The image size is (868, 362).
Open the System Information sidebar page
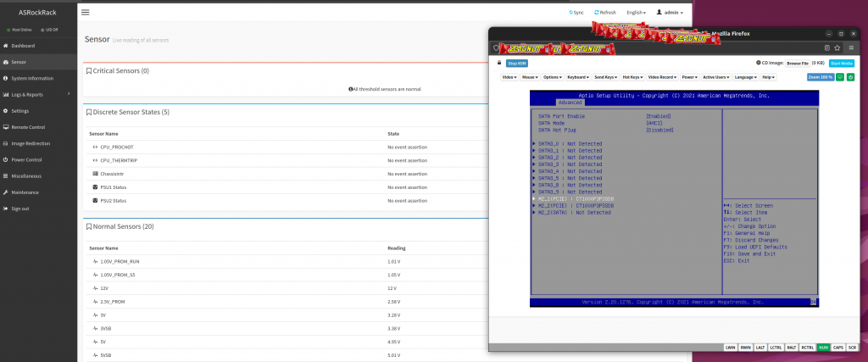[x=38, y=79]
